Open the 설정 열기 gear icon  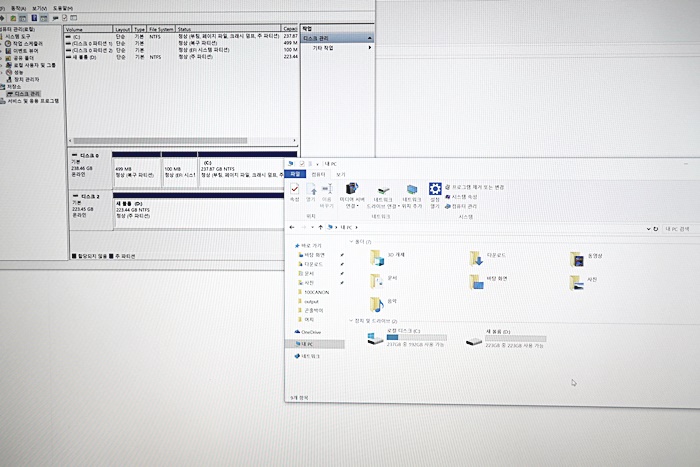[x=435, y=189]
